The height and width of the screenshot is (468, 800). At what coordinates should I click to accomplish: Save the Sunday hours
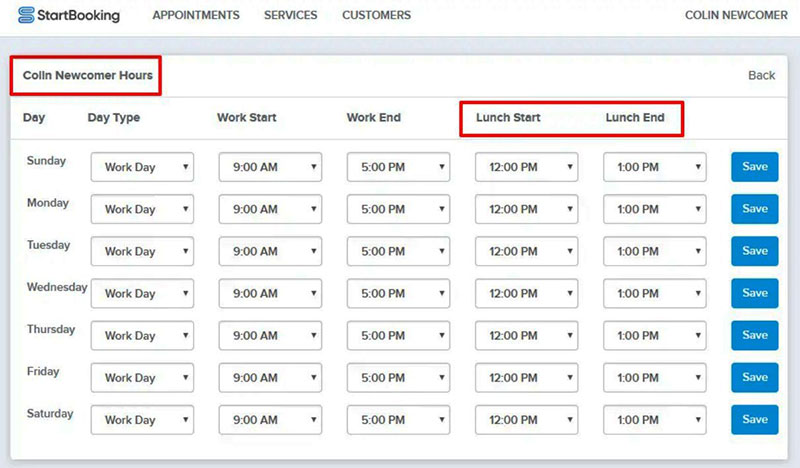[755, 167]
